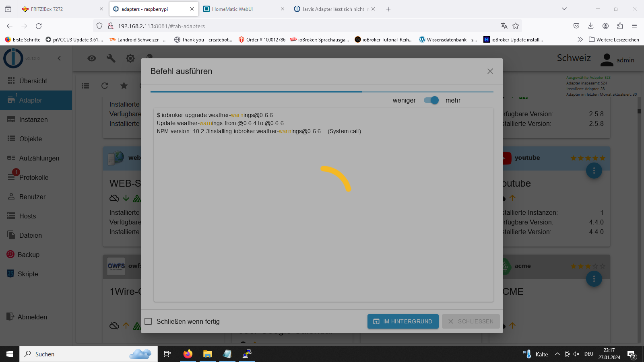Open the Windows Start menu
The width and height of the screenshot is (644, 362).
point(10,354)
